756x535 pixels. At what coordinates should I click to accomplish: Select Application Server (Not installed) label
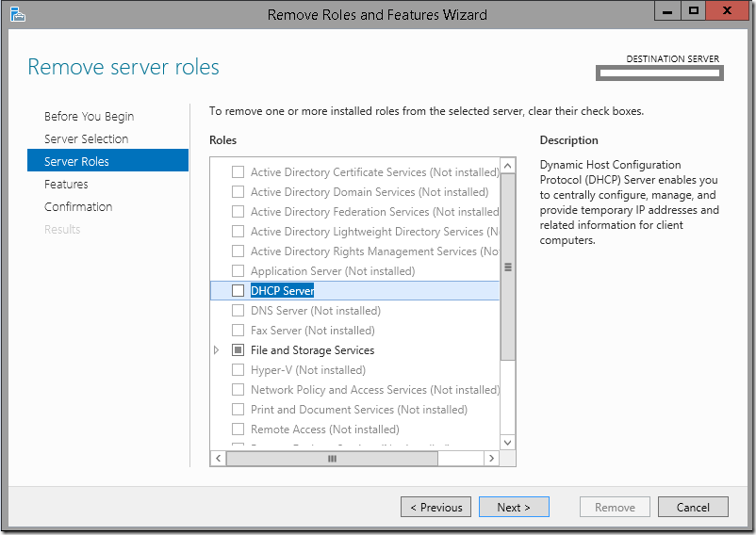point(333,271)
